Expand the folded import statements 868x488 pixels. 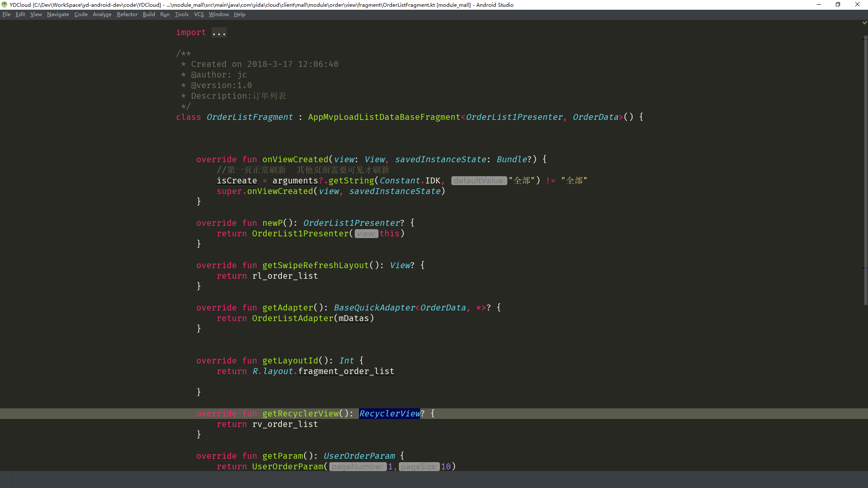coord(219,32)
